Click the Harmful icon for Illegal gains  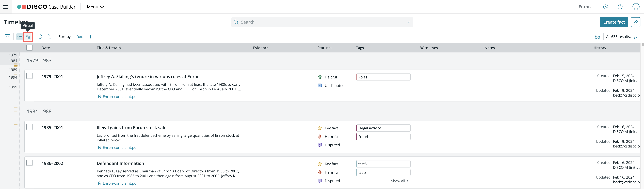click(320, 137)
